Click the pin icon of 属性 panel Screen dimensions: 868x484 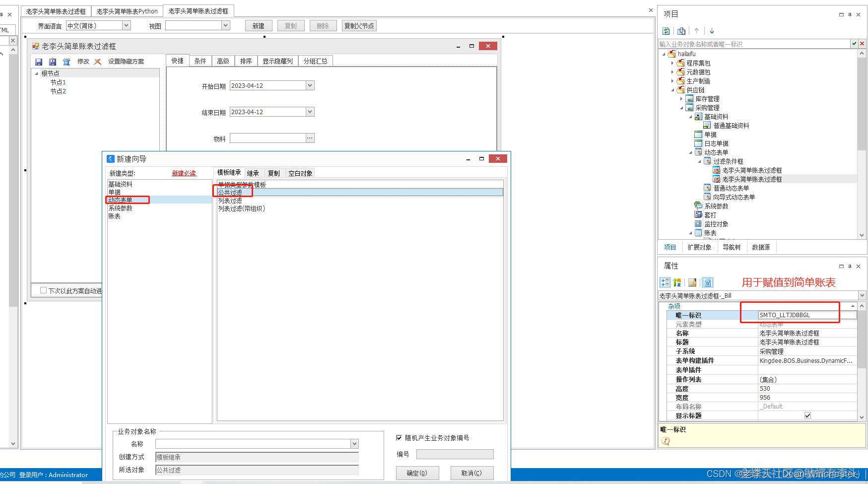tap(850, 266)
